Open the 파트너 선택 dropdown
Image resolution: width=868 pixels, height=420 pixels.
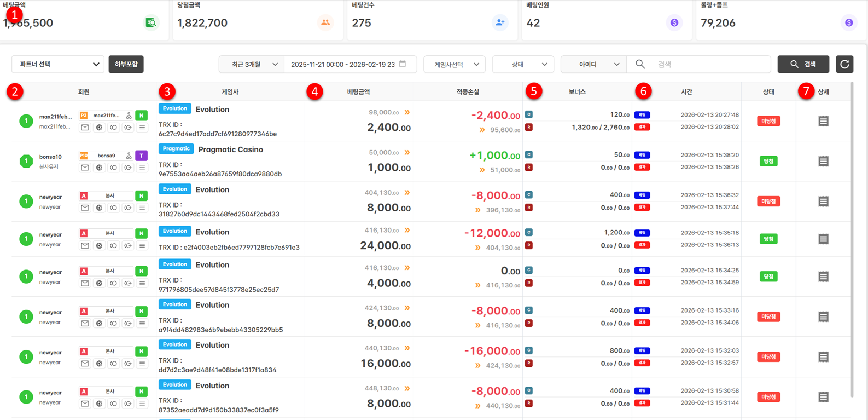pos(58,64)
